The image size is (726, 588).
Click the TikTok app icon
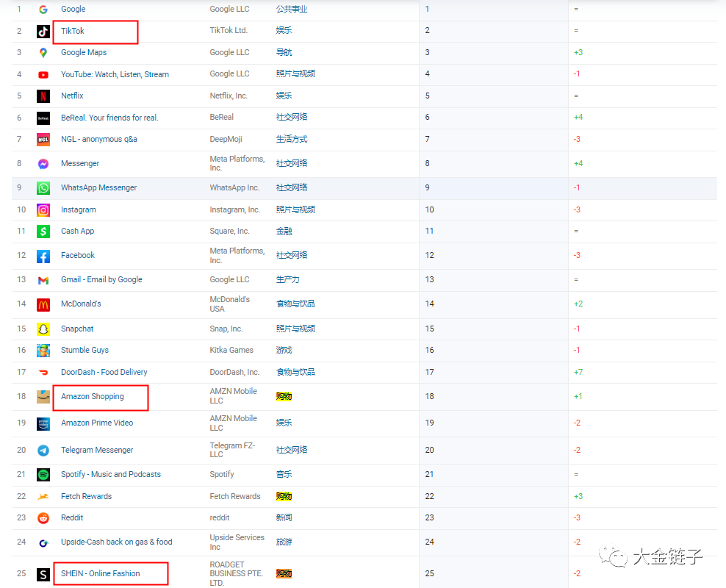43,31
